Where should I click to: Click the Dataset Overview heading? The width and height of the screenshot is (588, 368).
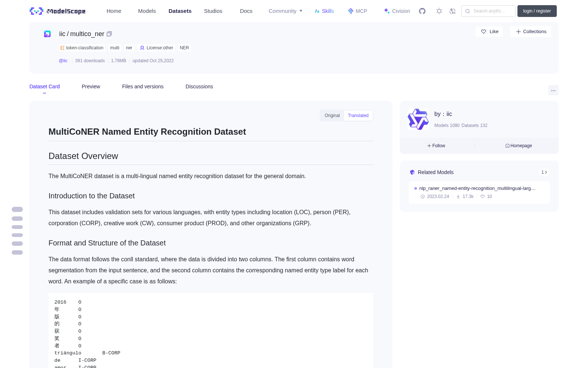coord(83,156)
